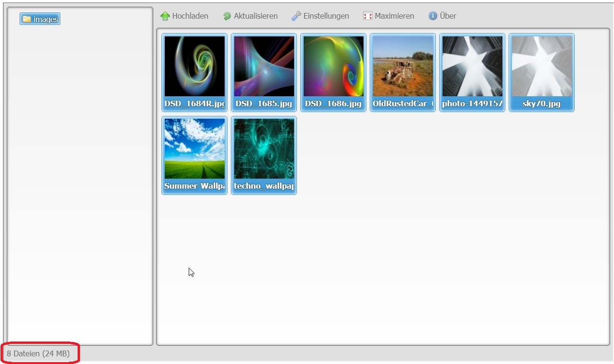The image size is (614, 364).
Task: Refresh via the Aktualisieren label
Action: click(x=256, y=16)
